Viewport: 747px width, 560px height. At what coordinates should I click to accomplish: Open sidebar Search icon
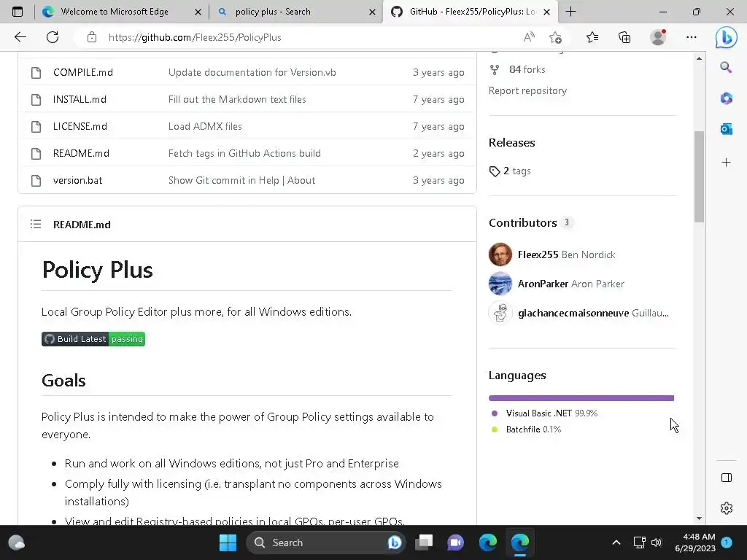(x=726, y=67)
